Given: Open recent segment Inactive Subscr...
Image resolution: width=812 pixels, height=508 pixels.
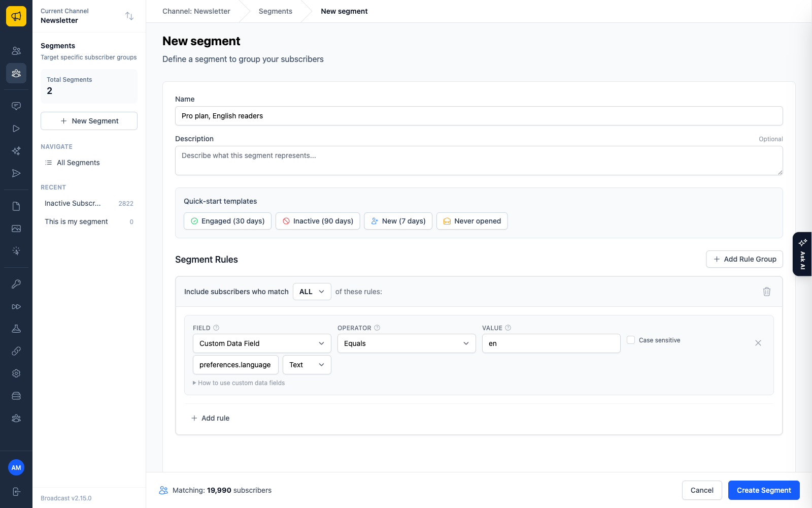Looking at the screenshot, I should pyautogui.click(x=89, y=203).
